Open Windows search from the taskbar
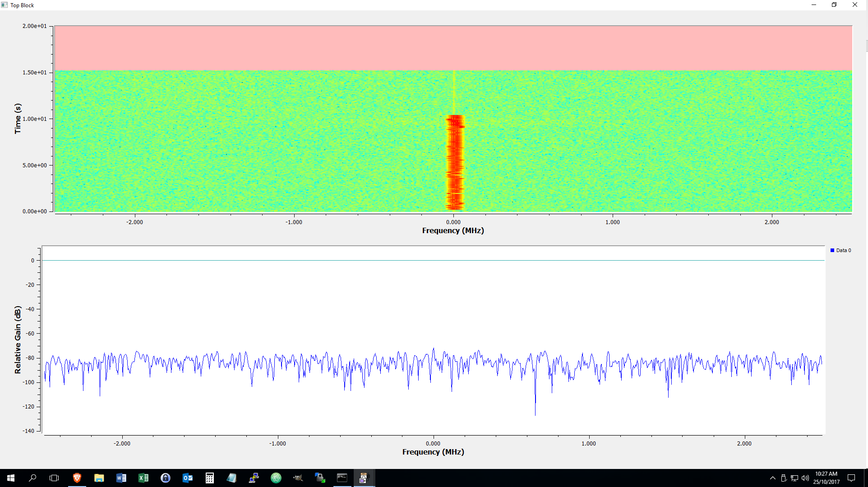This screenshot has height=487, width=868. point(32,478)
